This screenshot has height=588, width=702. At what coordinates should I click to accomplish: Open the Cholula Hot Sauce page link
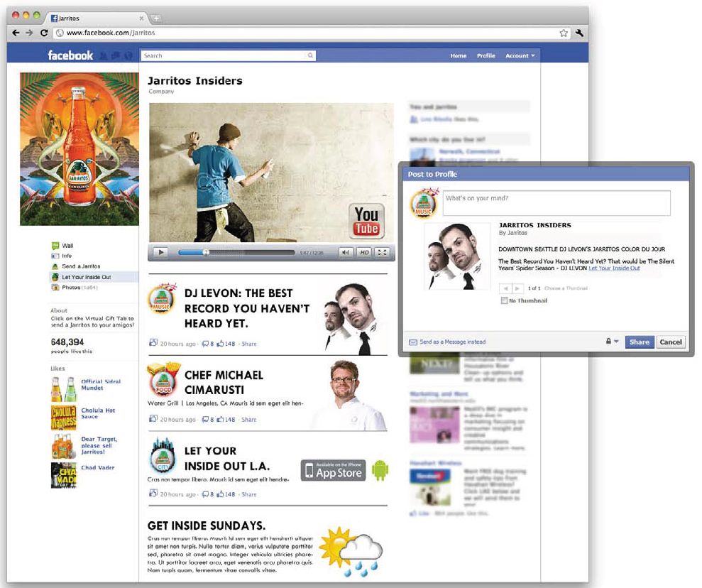[x=98, y=413]
